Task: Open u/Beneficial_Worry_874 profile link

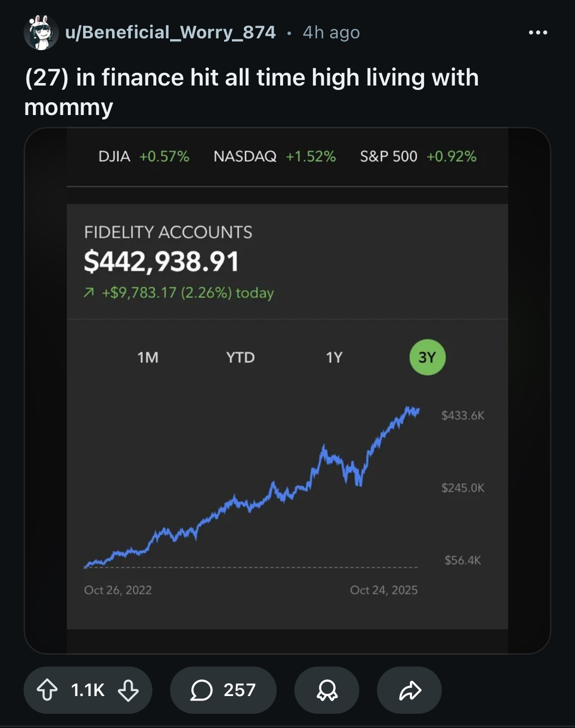Action: pyautogui.click(x=171, y=32)
